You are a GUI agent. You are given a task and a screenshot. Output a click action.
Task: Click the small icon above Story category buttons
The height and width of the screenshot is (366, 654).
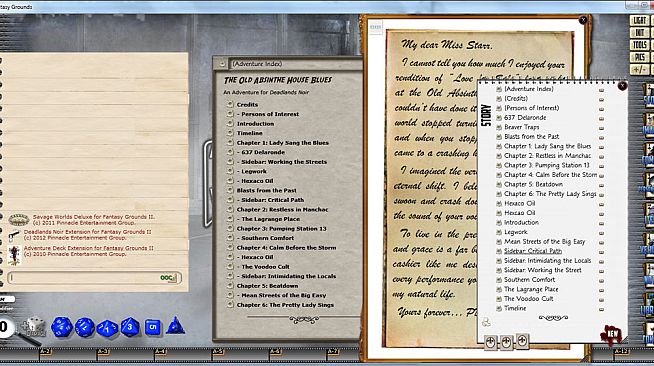pyautogui.click(x=486, y=322)
